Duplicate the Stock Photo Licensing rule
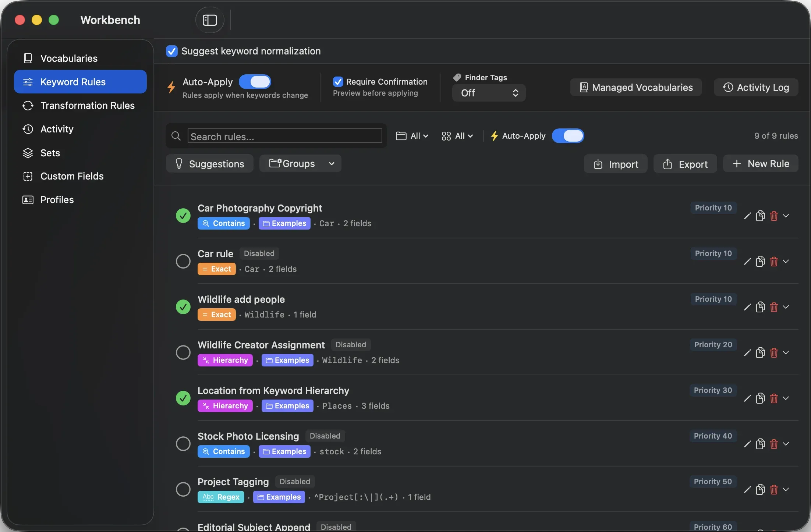The width and height of the screenshot is (811, 532). tap(761, 444)
